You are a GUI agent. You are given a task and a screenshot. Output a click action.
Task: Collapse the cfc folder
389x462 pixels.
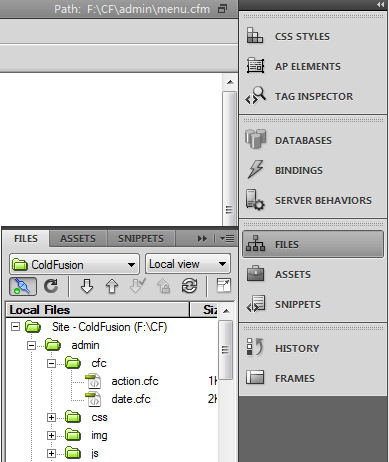[51, 363]
